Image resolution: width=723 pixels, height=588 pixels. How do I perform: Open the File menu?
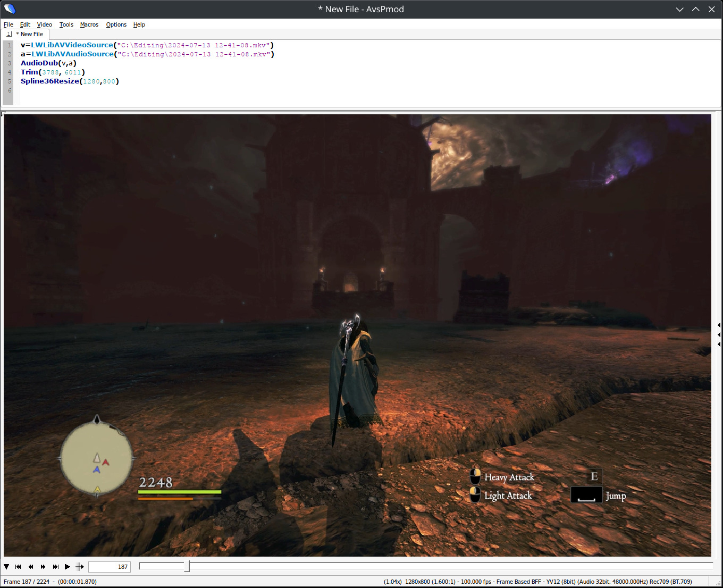tap(9, 24)
